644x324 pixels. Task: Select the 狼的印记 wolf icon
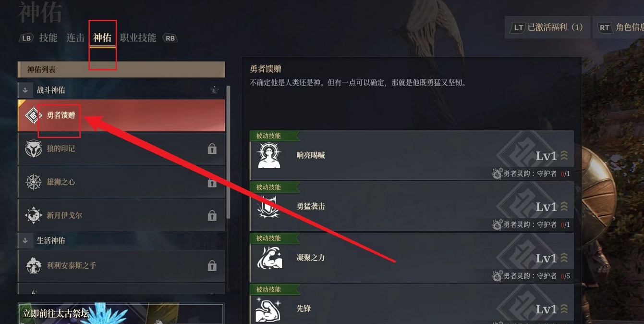tap(33, 149)
